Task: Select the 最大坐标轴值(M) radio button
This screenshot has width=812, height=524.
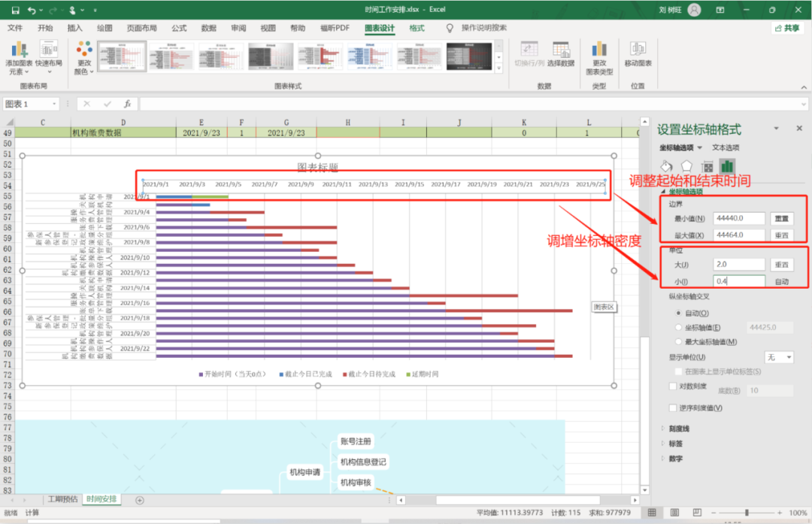Action: point(678,342)
